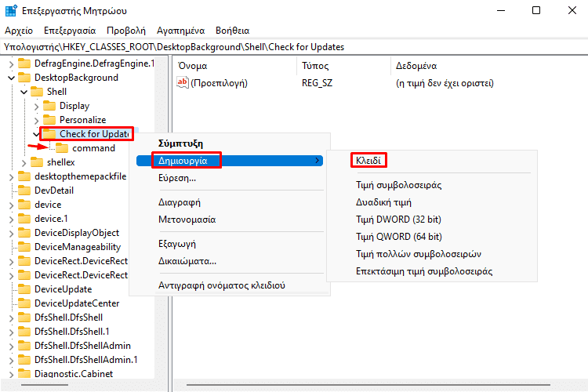Select the (Προεπιλογή) value row
This screenshot has height=392, width=588.
(219, 83)
